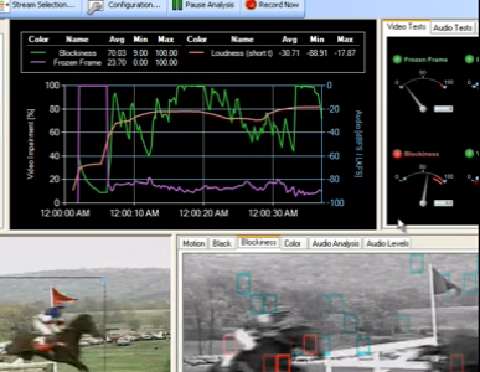Click the Configuration wrench icon

95,7
